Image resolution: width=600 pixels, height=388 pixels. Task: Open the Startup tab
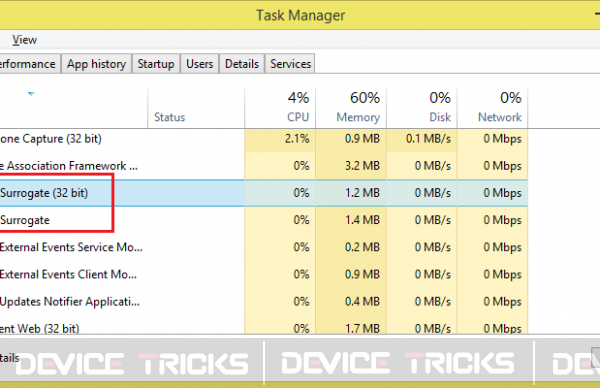coord(156,64)
